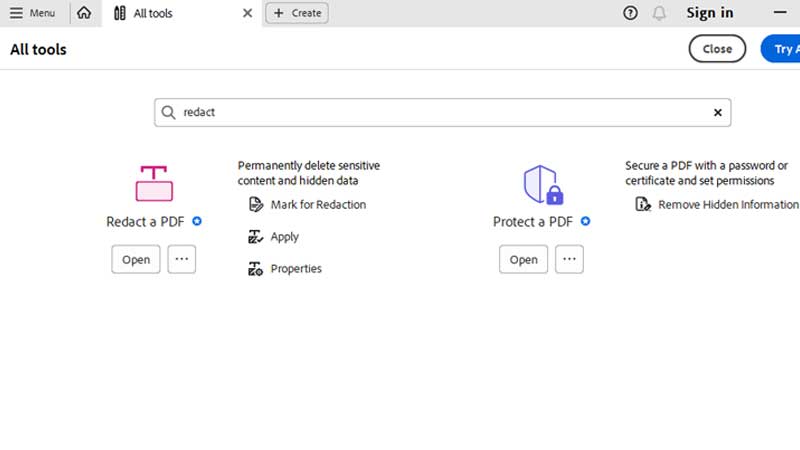Click the magnifier search icon

(x=169, y=113)
